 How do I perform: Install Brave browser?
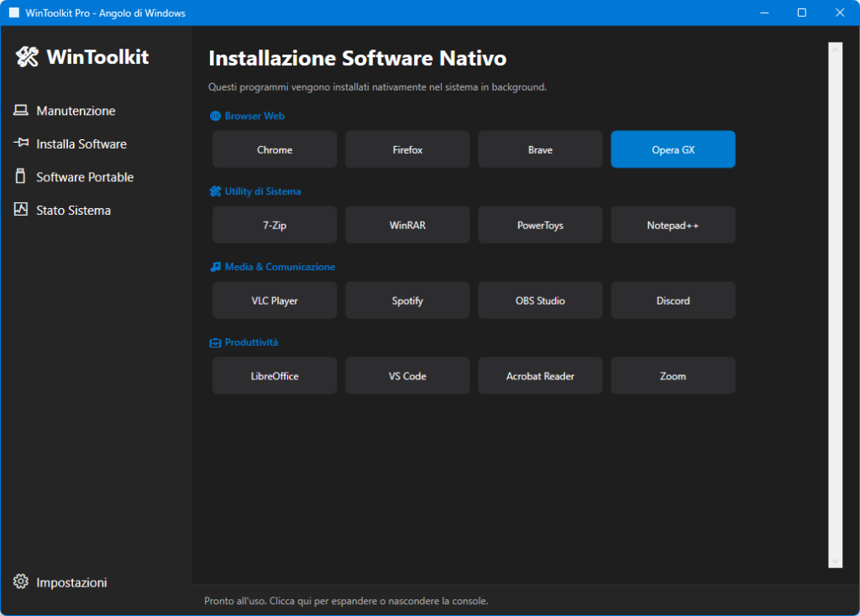coord(540,149)
